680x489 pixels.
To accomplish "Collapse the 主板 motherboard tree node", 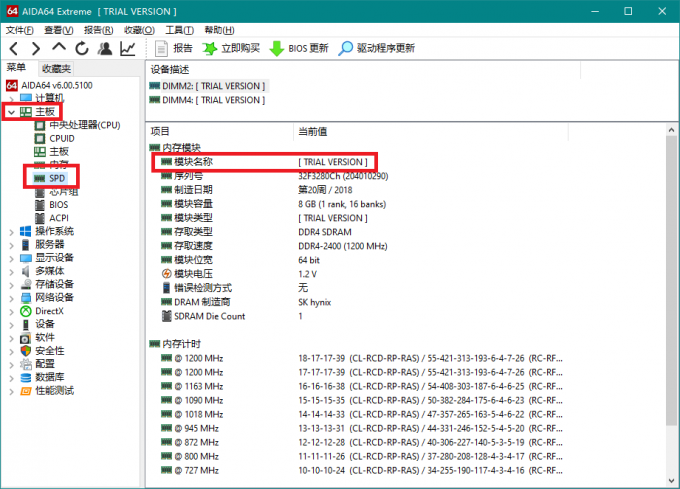I will coord(11,112).
